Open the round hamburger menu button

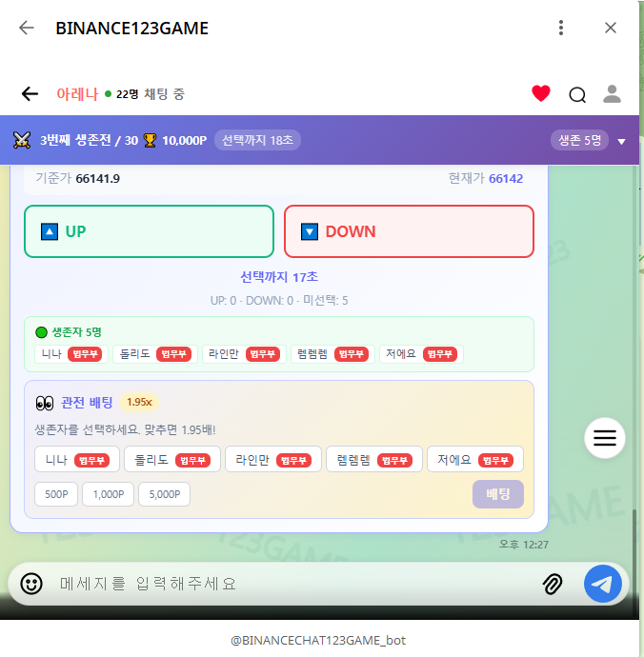tap(605, 438)
